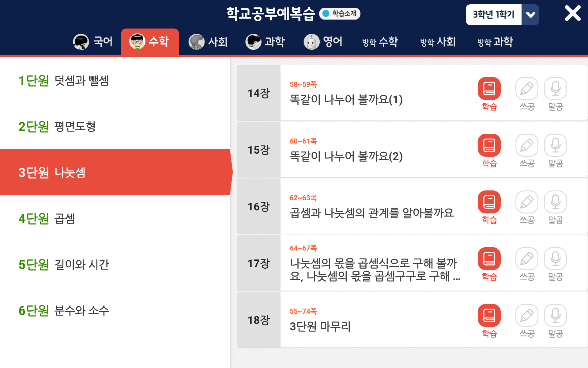Viewport: 588px width, 368px height.
Task: Open the 방학 수학 tab
Action: coord(380,42)
